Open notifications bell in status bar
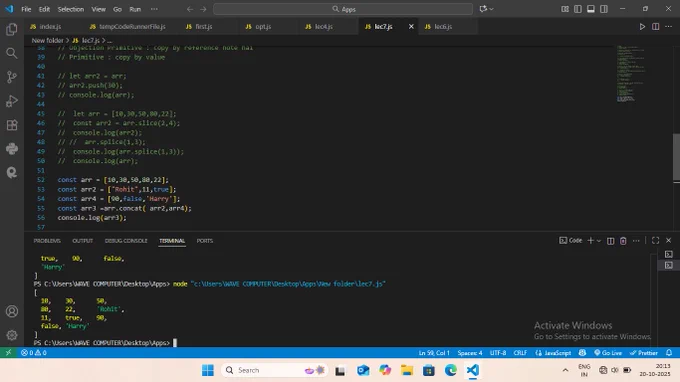 (x=669, y=353)
